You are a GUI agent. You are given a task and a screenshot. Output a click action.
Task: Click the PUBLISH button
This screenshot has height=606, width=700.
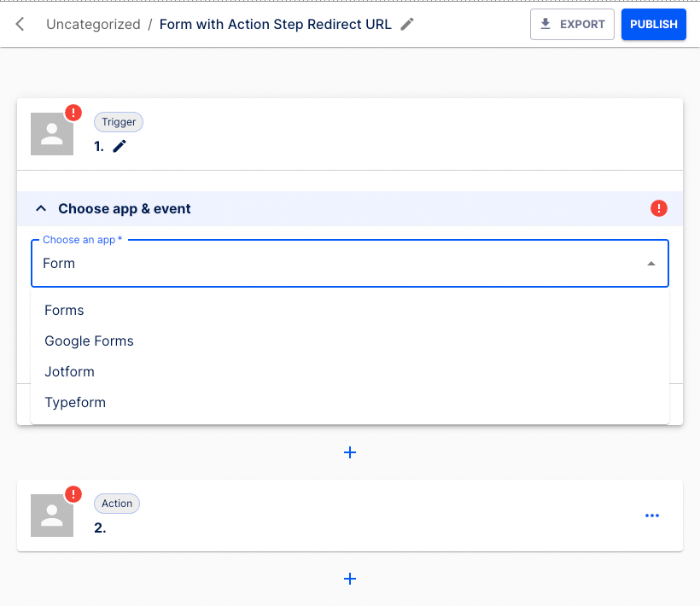point(653,24)
